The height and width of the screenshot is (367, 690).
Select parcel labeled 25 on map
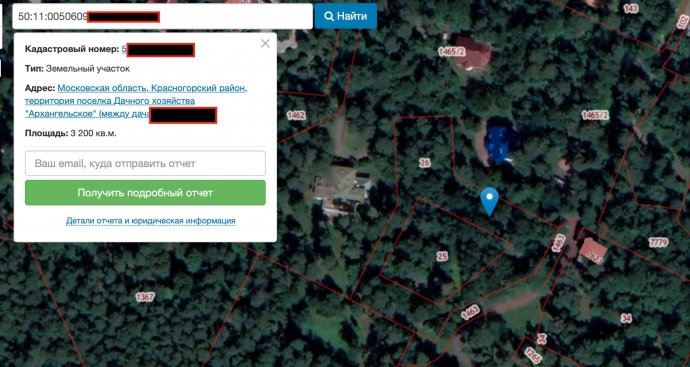[442, 256]
